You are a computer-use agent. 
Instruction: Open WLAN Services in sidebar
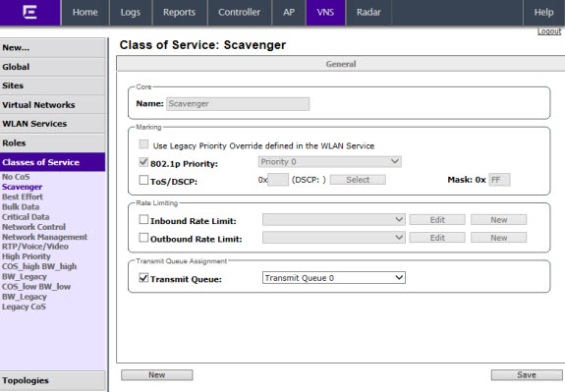click(x=53, y=124)
